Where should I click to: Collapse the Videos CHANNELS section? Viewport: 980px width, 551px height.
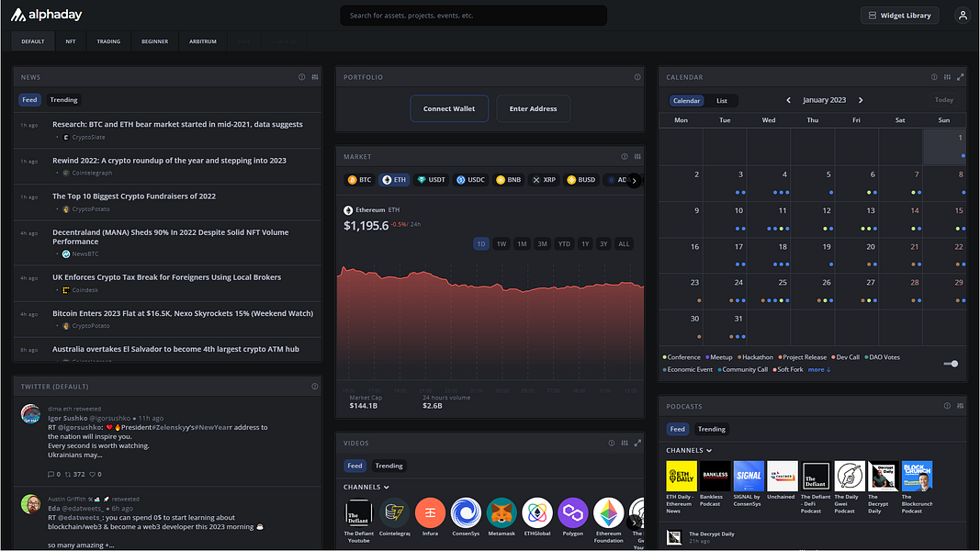pyautogui.click(x=366, y=488)
